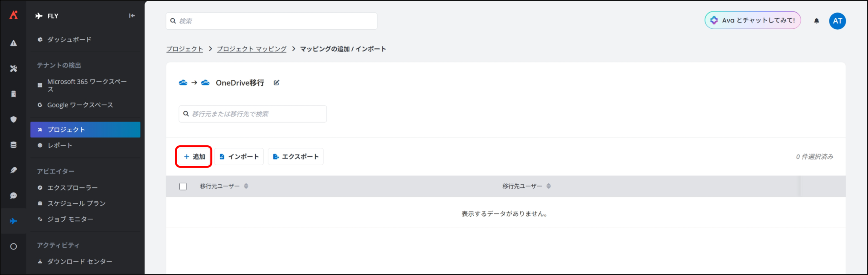Click the warning triangle icon in left rail

tap(14, 43)
